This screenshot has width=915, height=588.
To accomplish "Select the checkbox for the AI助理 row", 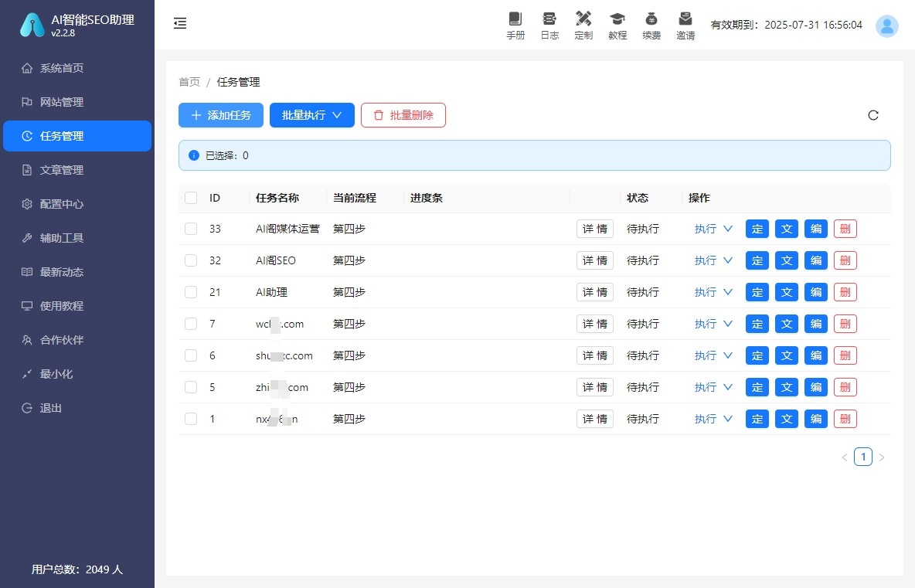I will click(x=191, y=292).
